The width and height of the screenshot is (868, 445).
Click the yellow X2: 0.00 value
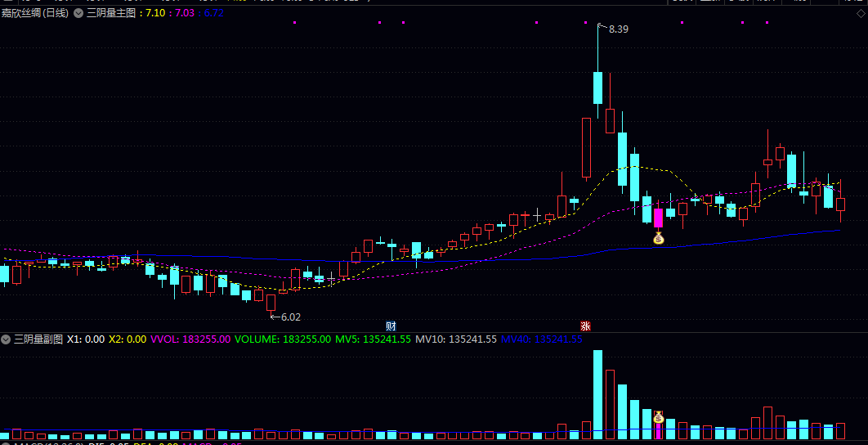(x=128, y=339)
